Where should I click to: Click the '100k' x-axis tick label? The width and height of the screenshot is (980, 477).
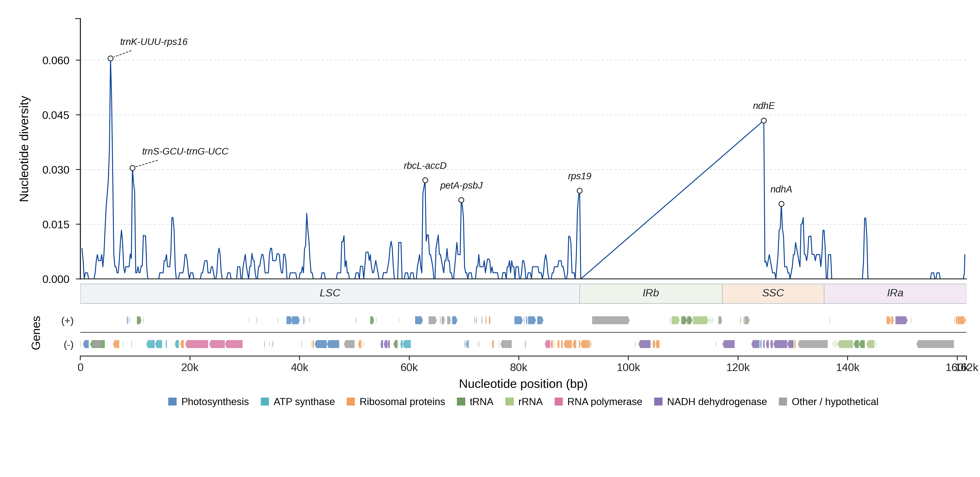(628, 368)
